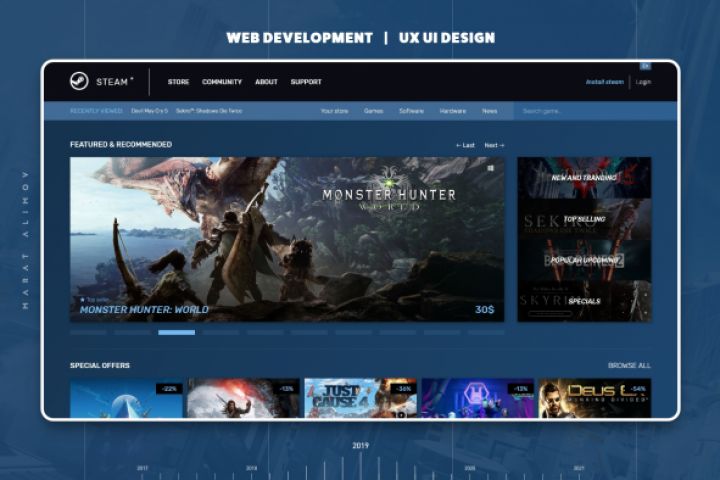The height and width of the screenshot is (480, 720).
Task: Open the purple neon game special offer
Action: click(x=478, y=398)
